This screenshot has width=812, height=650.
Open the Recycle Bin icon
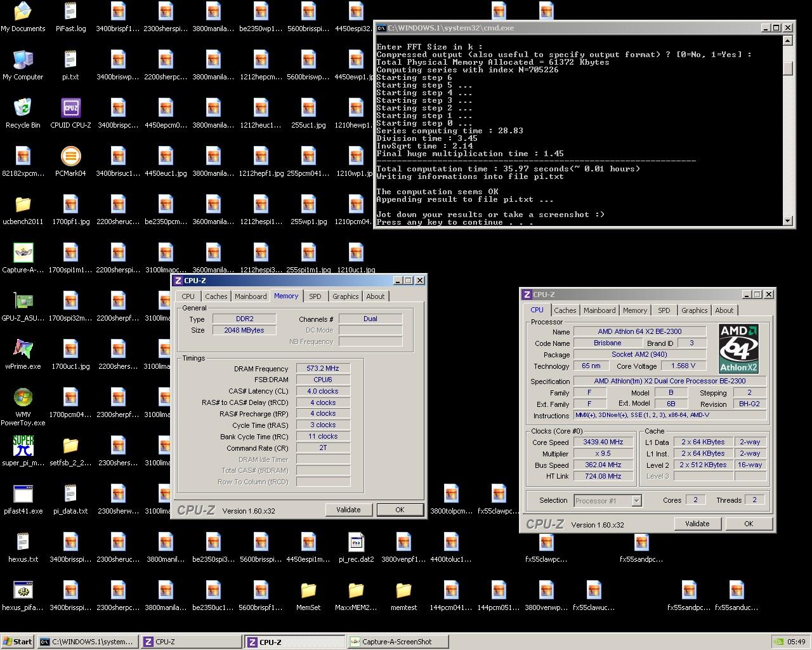(23, 114)
